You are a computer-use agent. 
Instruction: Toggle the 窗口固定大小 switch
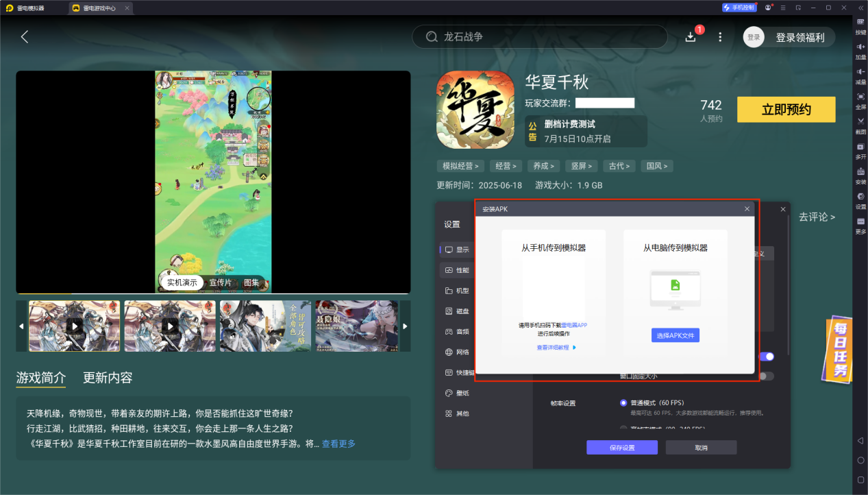click(x=767, y=376)
